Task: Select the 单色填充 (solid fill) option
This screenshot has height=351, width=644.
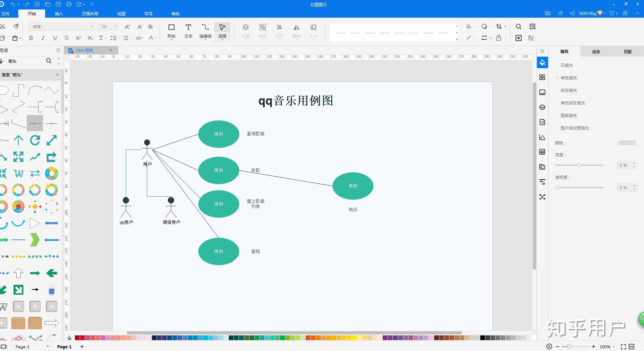Action: [x=566, y=78]
